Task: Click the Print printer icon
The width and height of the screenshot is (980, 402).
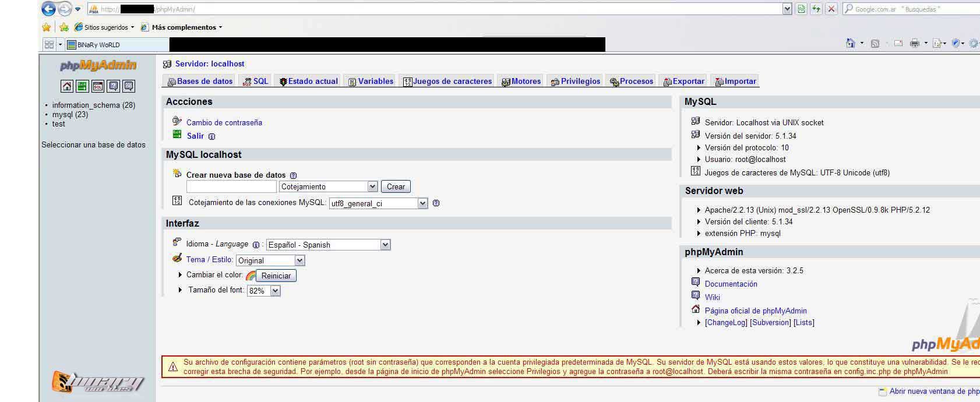Action: [915, 43]
